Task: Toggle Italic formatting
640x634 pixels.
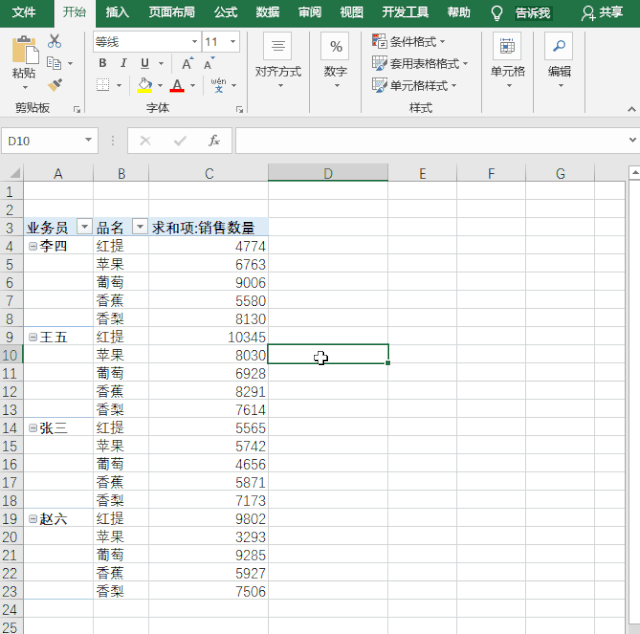Action: coord(123,63)
